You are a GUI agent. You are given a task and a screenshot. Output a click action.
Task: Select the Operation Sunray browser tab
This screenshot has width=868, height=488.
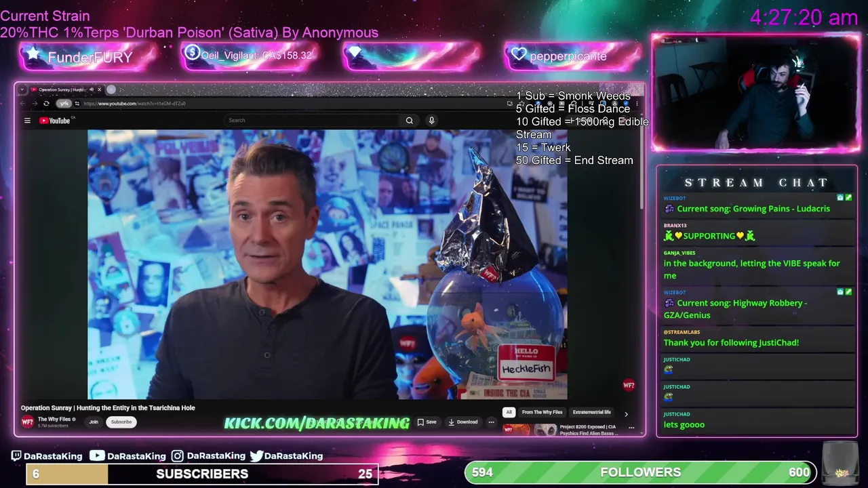pos(61,89)
